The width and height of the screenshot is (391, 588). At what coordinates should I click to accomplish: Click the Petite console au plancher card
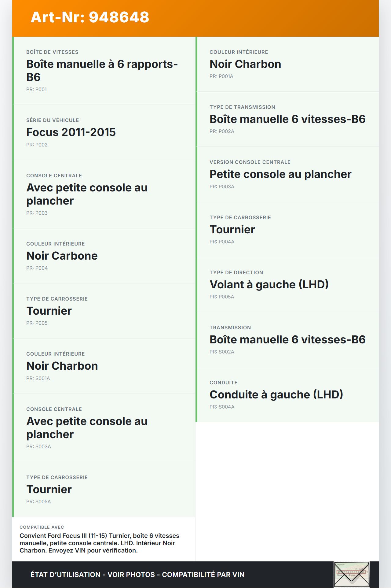pos(287,174)
